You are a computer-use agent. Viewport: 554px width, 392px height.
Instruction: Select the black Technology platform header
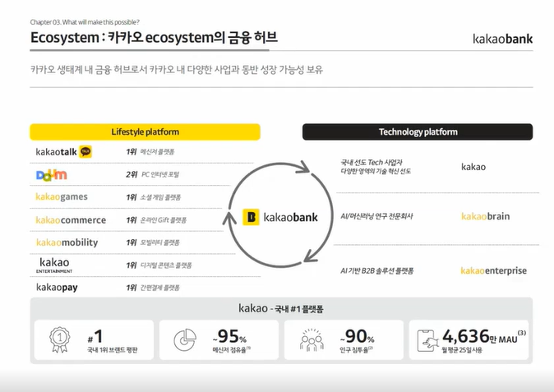(418, 131)
